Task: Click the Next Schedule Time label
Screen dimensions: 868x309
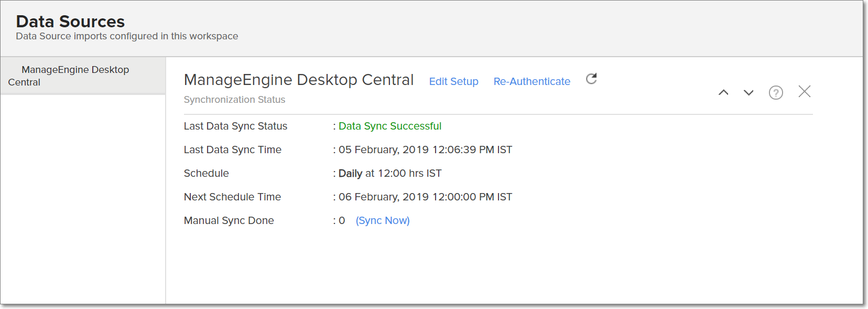Action: [232, 197]
